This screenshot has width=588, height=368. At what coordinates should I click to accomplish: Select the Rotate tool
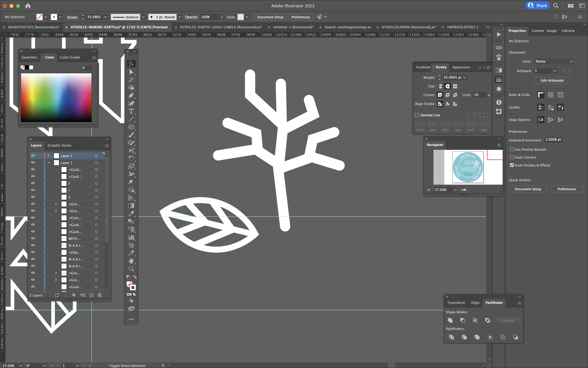click(131, 158)
